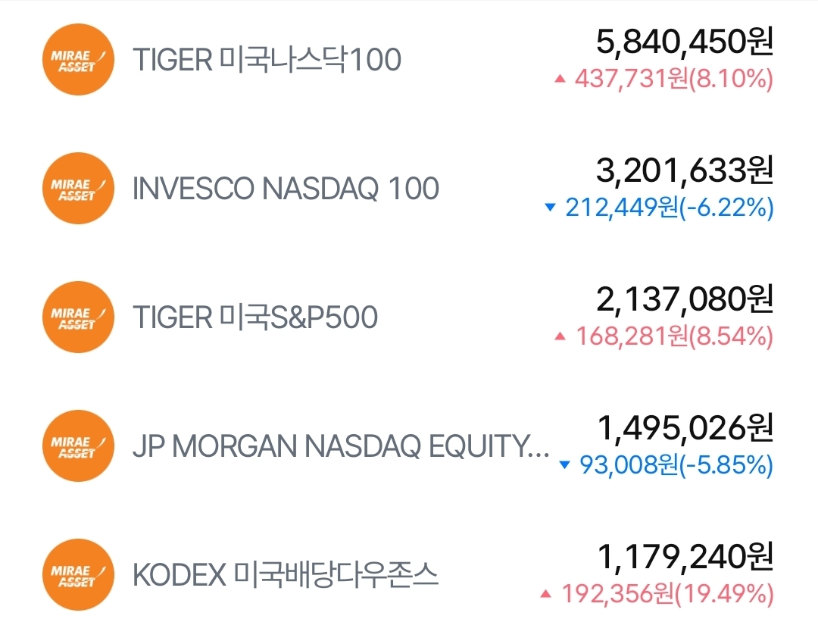Tap Mirae Asset logo beside INVESCO NASDAQ 100
This screenshot has width=818, height=644.
[x=78, y=189]
